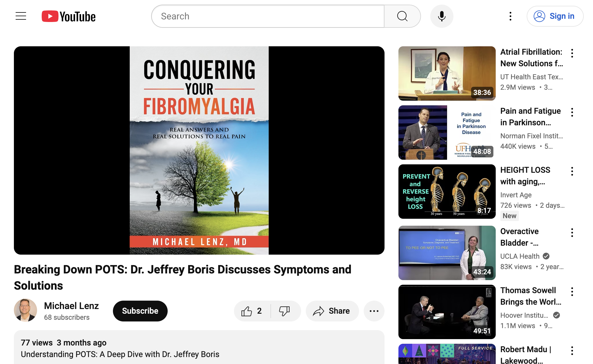Click UCLA Health verified checkmark badge
This screenshot has height=364, width=593.
(546, 256)
